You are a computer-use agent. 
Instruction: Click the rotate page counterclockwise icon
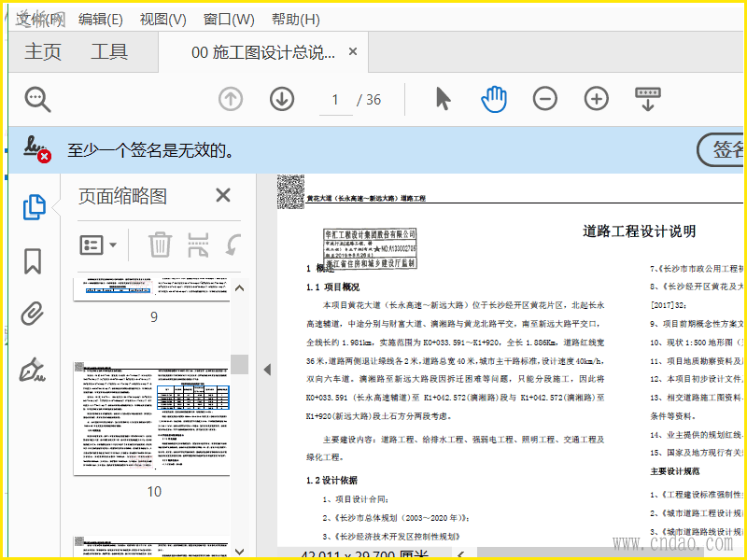tap(233, 245)
